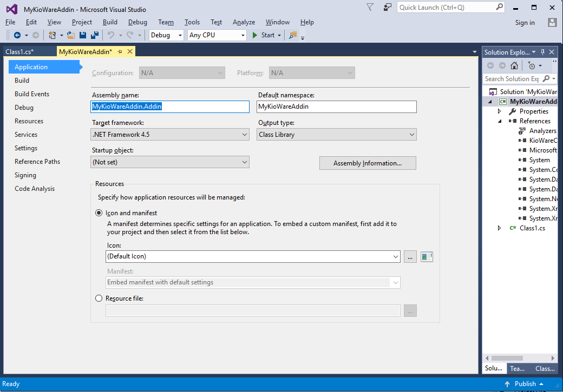The height and width of the screenshot is (392, 563).
Task: Open the Reference Paths properties page
Action: point(37,161)
